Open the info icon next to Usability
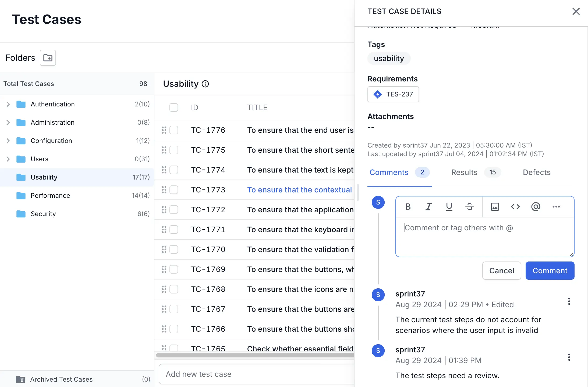 point(205,84)
